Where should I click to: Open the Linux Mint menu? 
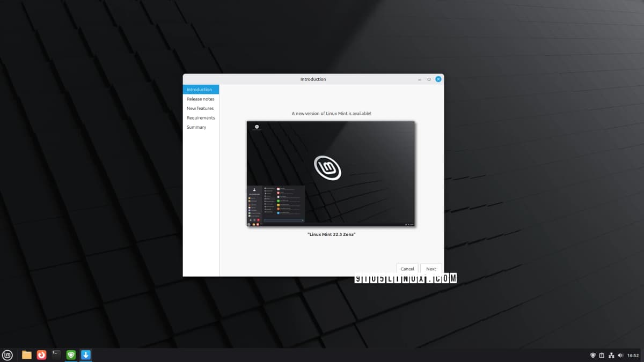[8, 354]
